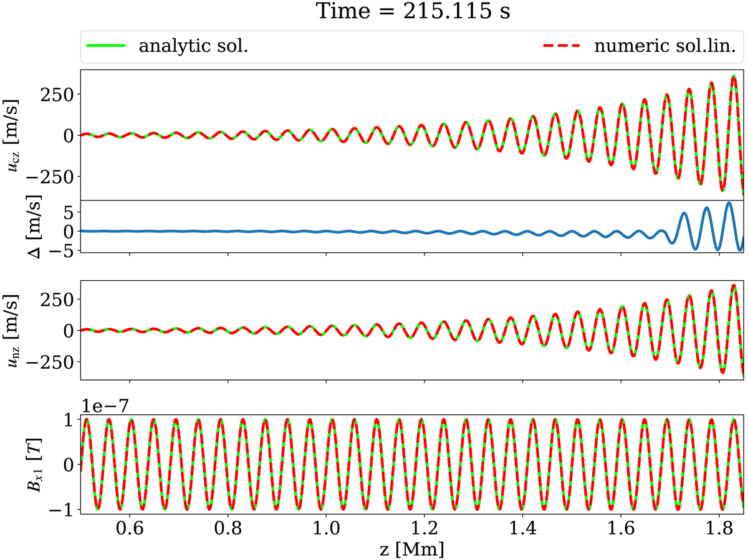748x560 pixels.
Task: Click the −250 tick on the u_cz panel
Action: (x=54, y=176)
